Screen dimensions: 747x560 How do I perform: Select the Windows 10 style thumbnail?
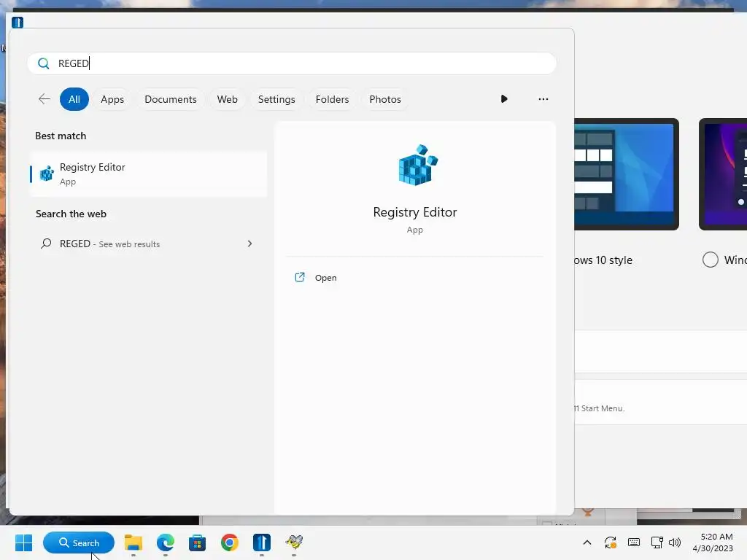pyautogui.click(x=626, y=174)
